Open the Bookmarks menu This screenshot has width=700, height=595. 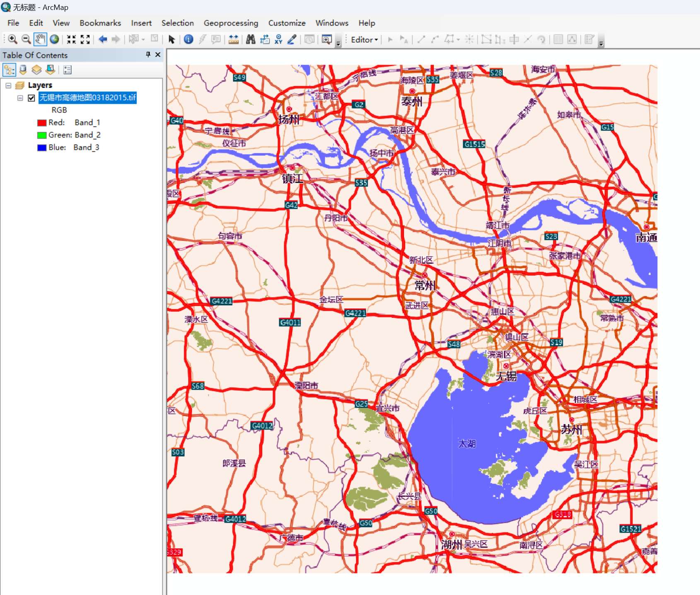pos(100,23)
